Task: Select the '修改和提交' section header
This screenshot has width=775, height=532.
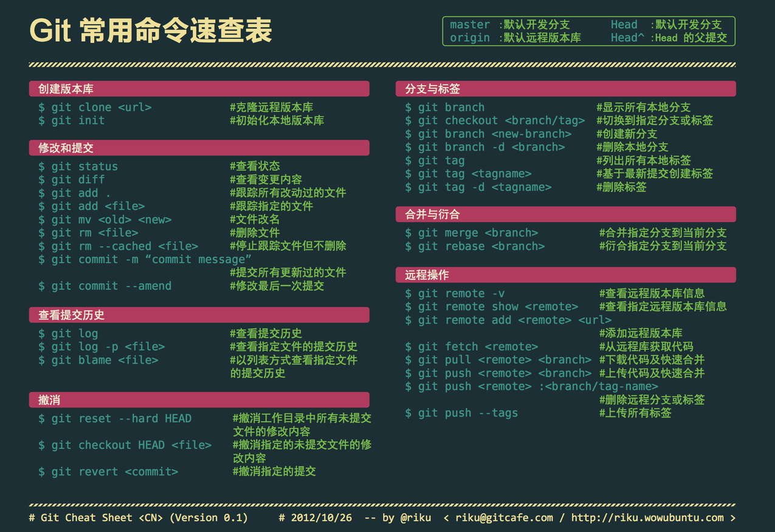Action: click(x=199, y=148)
